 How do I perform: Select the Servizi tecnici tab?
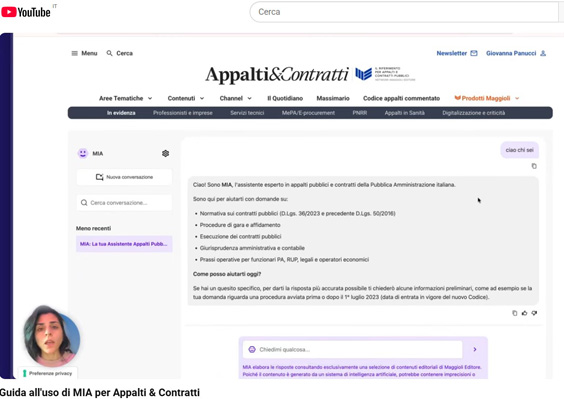[x=247, y=113]
